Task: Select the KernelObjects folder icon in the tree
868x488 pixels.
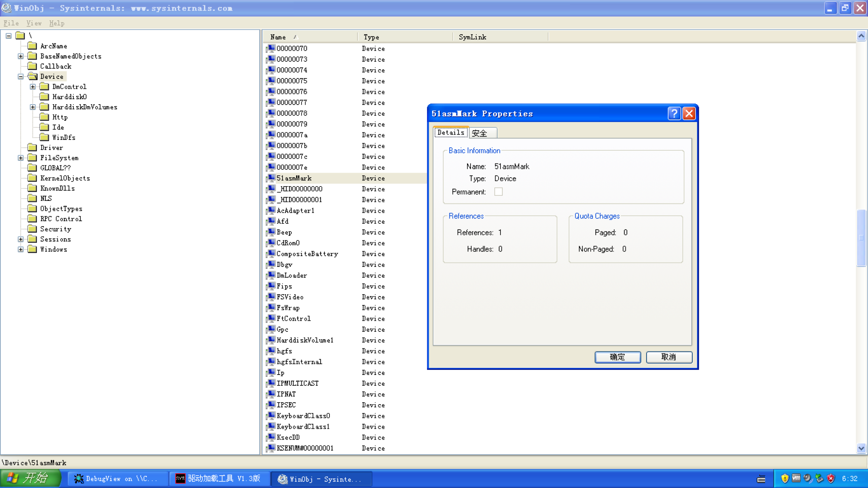Action: pyautogui.click(x=32, y=178)
